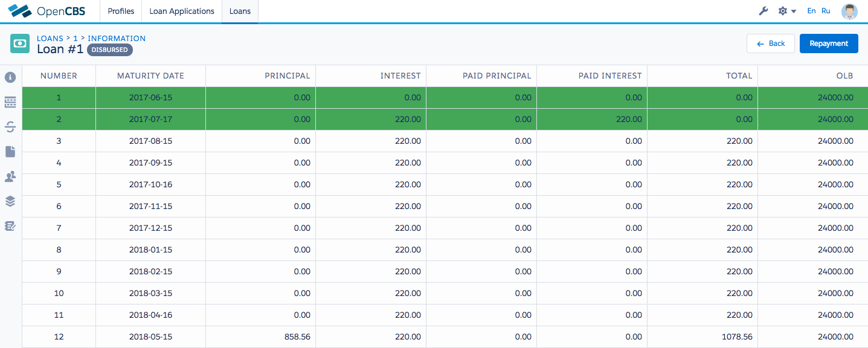The height and width of the screenshot is (348, 868).
Task: Select maturity date 2017-07-17
Action: 150,119
